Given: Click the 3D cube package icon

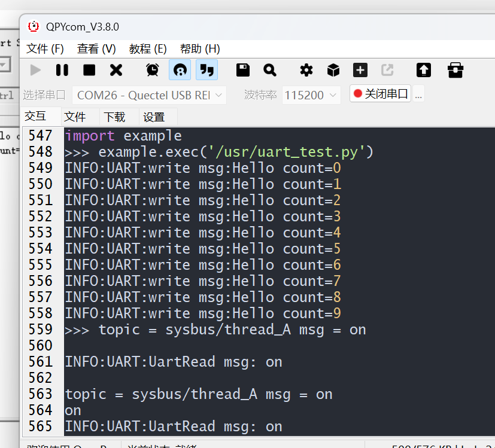Looking at the screenshot, I should click(333, 70).
